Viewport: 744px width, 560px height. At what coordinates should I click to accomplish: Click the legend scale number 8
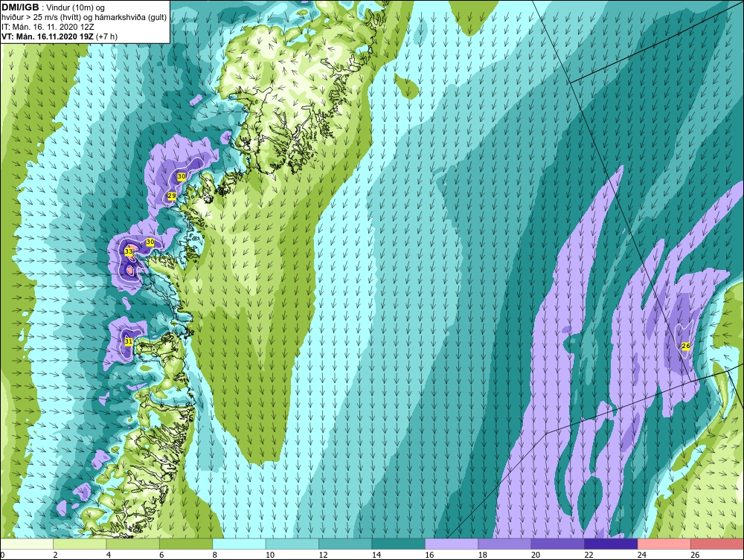215,555
